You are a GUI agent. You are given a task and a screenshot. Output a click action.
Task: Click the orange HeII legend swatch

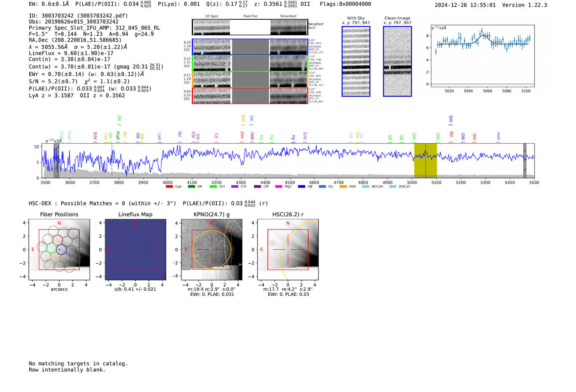click(x=343, y=187)
